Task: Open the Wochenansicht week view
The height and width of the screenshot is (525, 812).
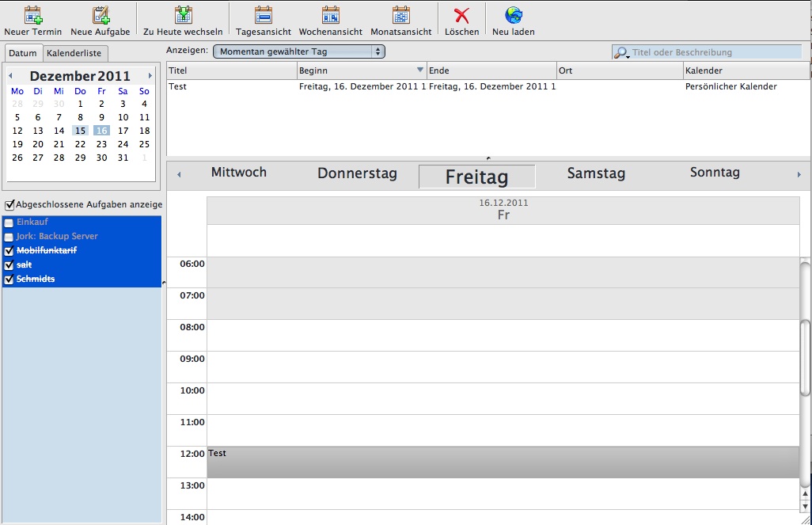Action: [330, 15]
